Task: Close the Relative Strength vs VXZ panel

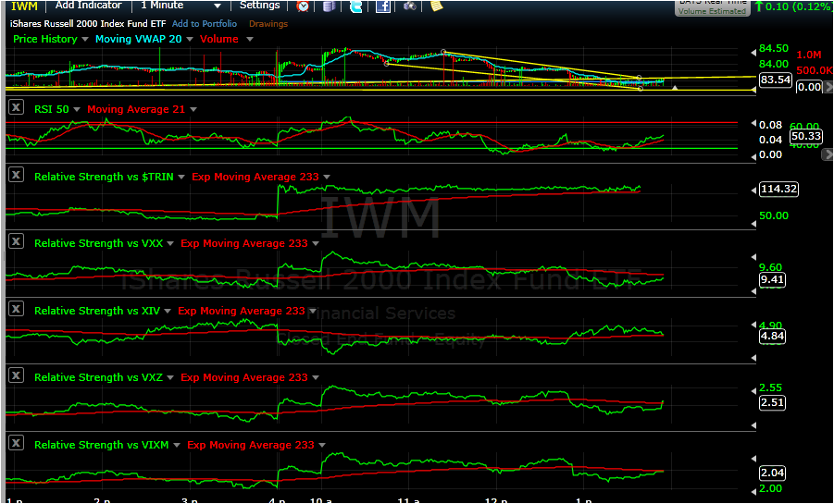Action: [x=17, y=375]
